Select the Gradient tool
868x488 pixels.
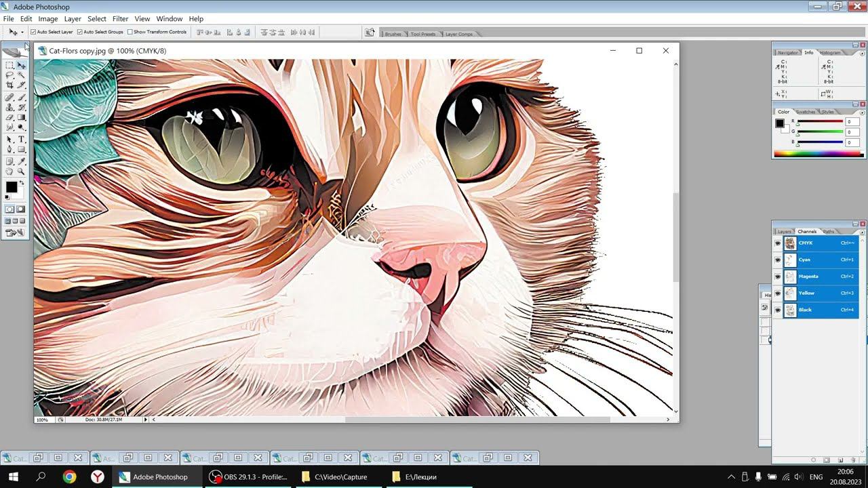coord(22,117)
